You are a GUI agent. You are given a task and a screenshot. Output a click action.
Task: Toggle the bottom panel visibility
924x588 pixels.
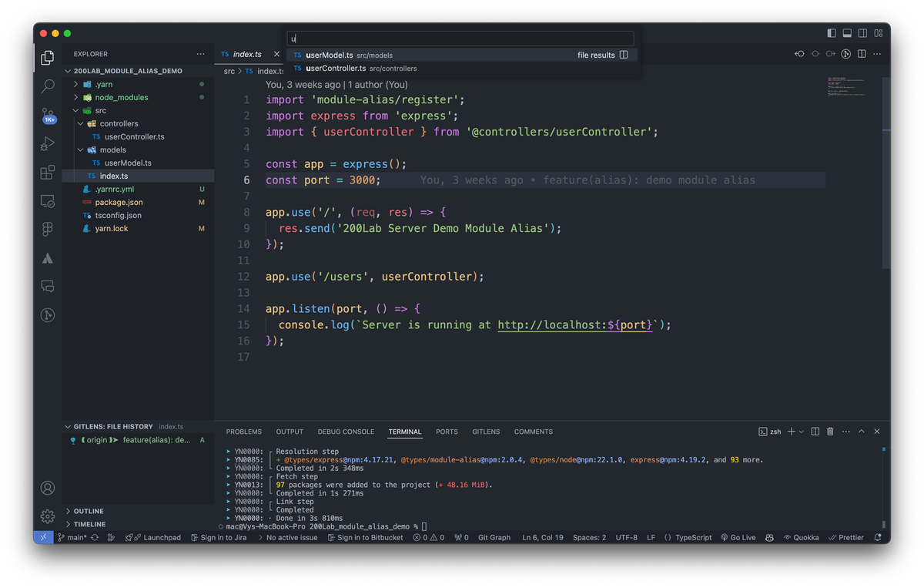pyautogui.click(x=847, y=33)
